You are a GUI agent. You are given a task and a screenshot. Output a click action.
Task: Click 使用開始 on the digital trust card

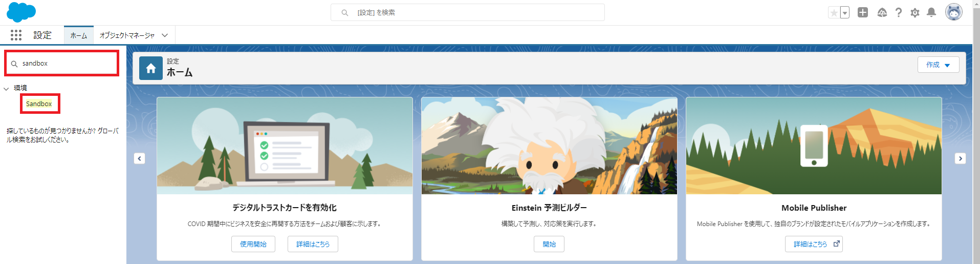tap(253, 244)
